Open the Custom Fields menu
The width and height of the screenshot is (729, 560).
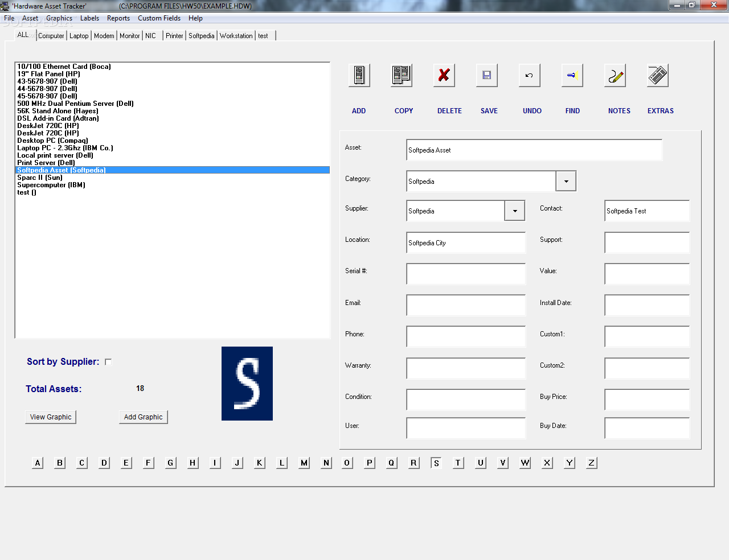click(x=159, y=18)
